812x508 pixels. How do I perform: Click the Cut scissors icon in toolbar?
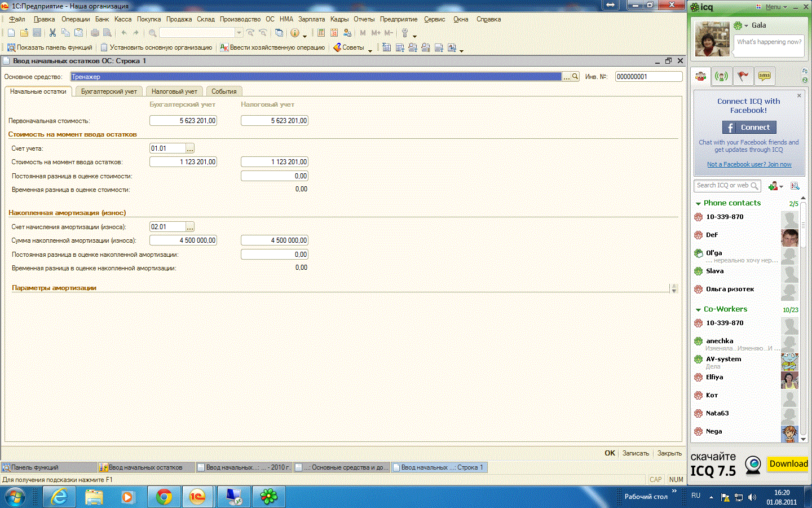point(52,33)
